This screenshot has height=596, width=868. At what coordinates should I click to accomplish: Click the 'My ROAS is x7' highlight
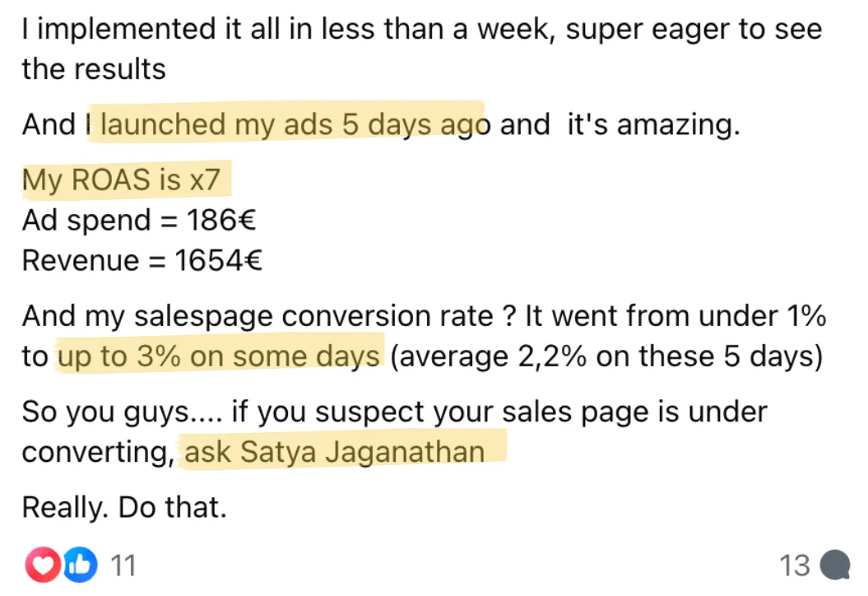pyautogui.click(x=121, y=179)
